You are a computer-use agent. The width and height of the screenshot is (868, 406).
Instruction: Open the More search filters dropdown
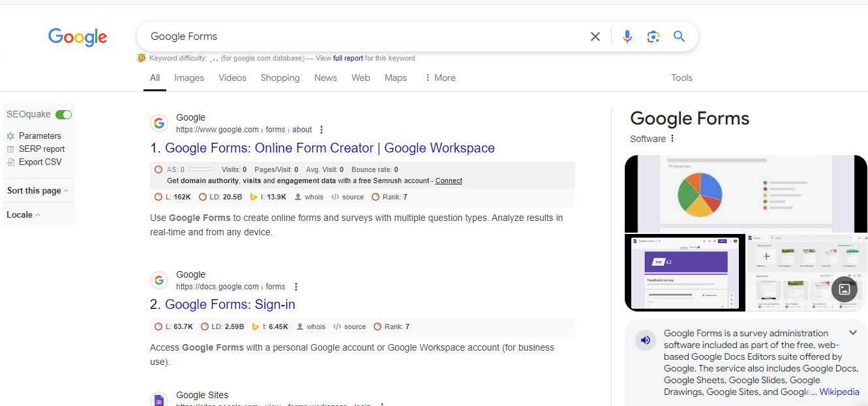(440, 78)
